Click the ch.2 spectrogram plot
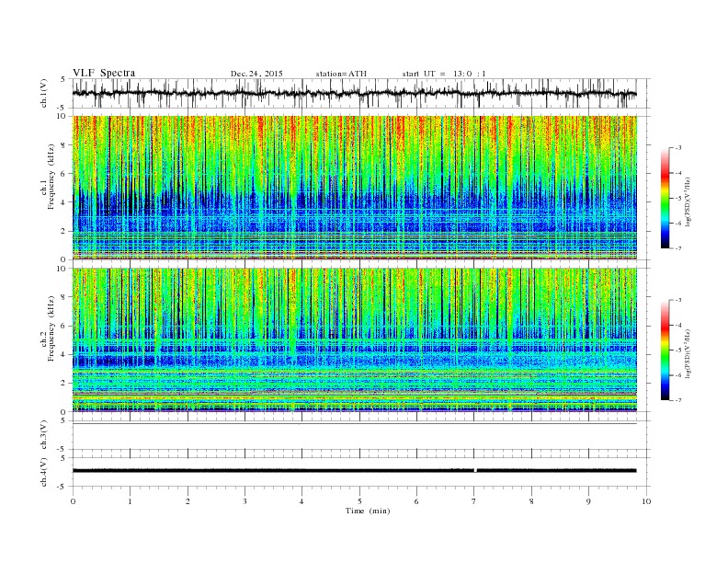The height and width of the screenshot is (563, 728). [x=355, y=340]
